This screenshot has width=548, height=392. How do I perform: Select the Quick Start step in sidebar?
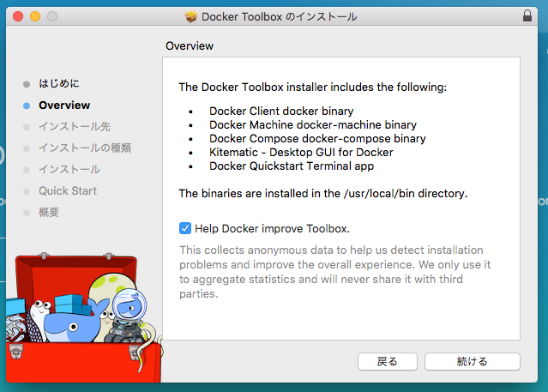pyautogui.click(x=68, y=190)
